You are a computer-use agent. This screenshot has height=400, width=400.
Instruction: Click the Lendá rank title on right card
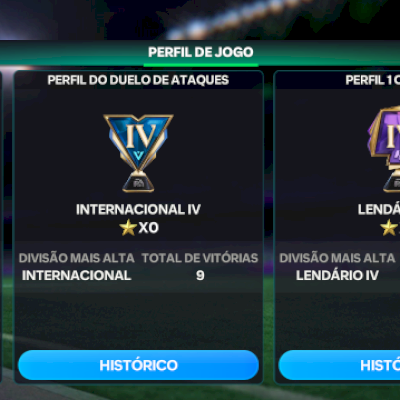[x=379, y=210]
